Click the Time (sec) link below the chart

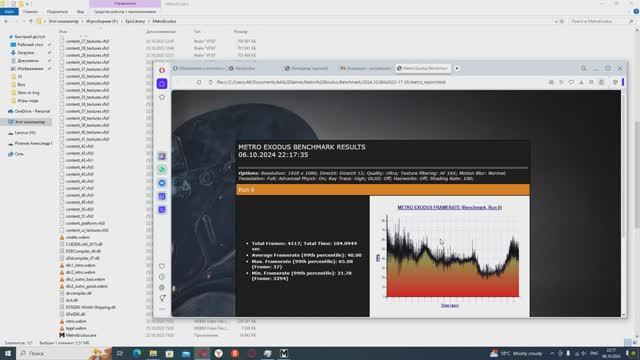coord(449,305)
